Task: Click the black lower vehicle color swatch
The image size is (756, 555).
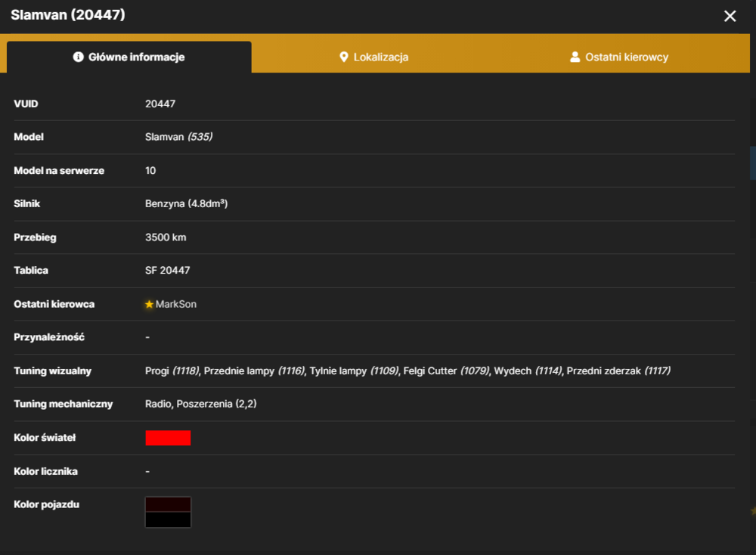Action: pos(168,519)
